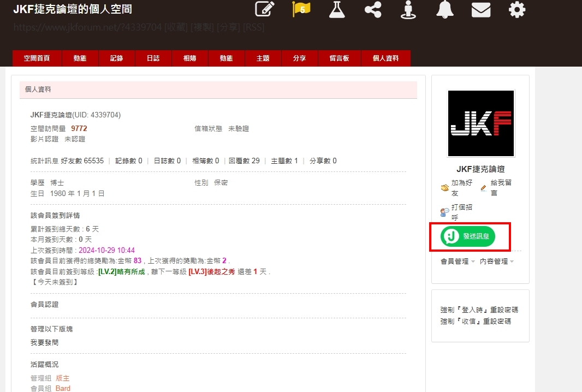Viewport: 582px width, 392px height.
Task: Click 好友數 65535 statistic
Action: [x=82, y=161]
